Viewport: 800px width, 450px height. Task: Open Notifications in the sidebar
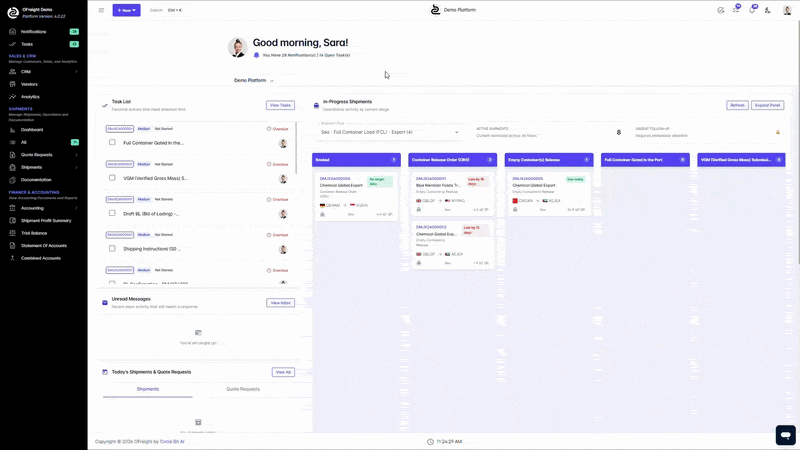coord(33,32)
